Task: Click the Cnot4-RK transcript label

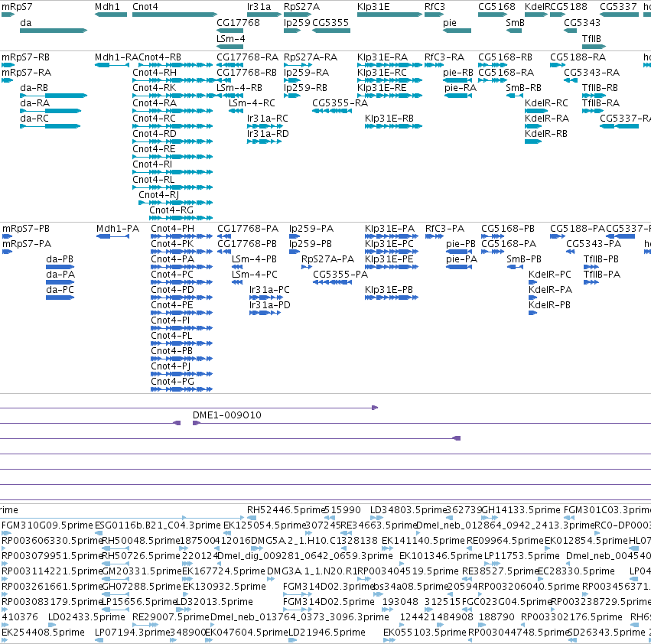Action: click(155, 88)
